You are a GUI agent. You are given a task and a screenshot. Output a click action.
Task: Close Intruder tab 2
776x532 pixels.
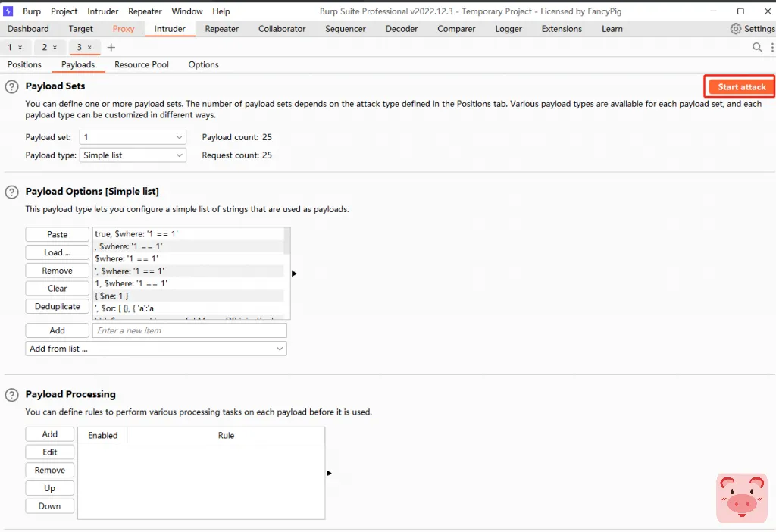tap(55, 48)
